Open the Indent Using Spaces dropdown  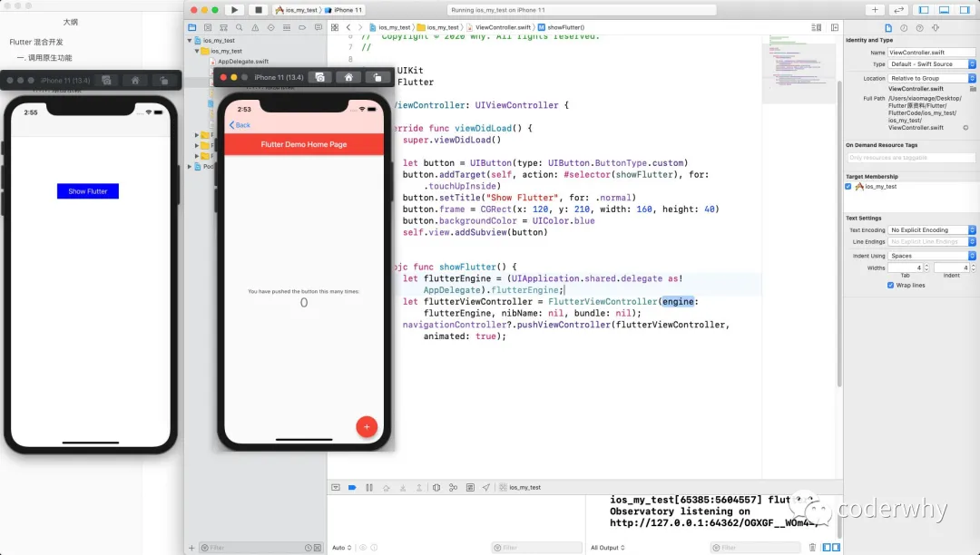[x=931, y=256]
